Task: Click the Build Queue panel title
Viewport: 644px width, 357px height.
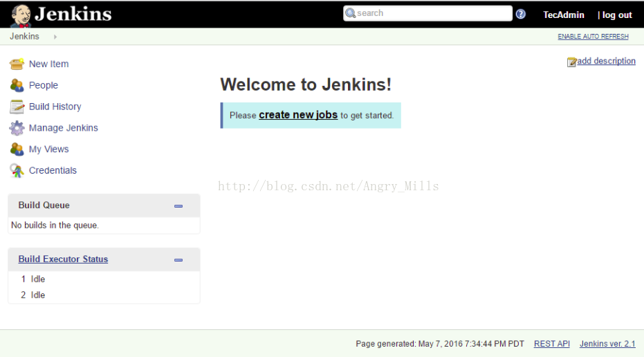Action: pos(44,205)
